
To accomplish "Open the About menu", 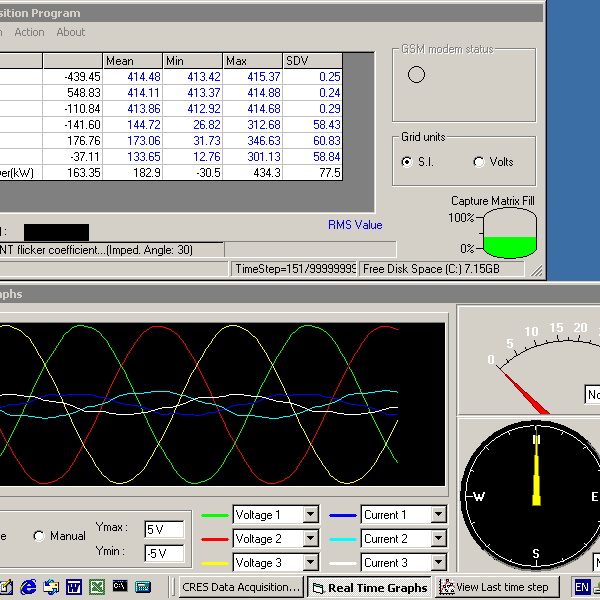I will pyautogui.click(x=71, y=32).
